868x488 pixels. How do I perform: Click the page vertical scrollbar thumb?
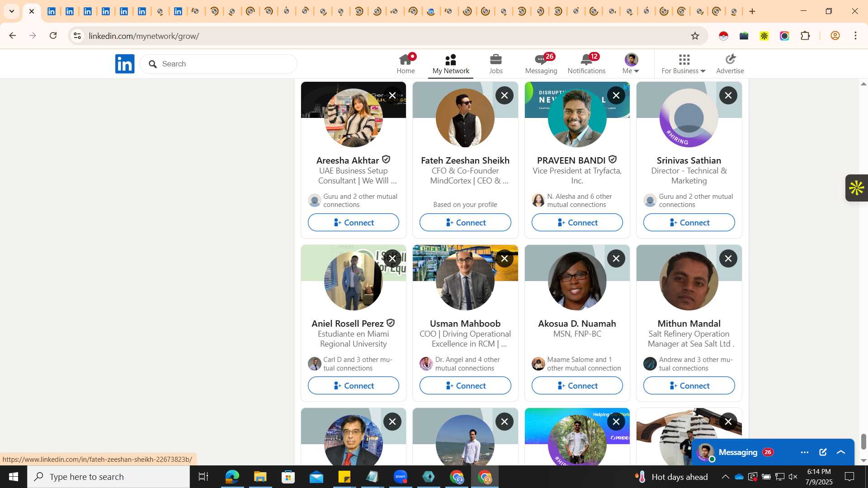click(863, 441)
